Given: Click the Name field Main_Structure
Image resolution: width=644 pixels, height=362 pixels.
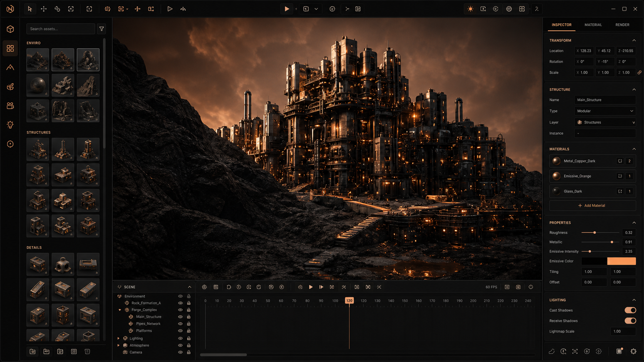Looking at the screenshot, I should 605,100.
